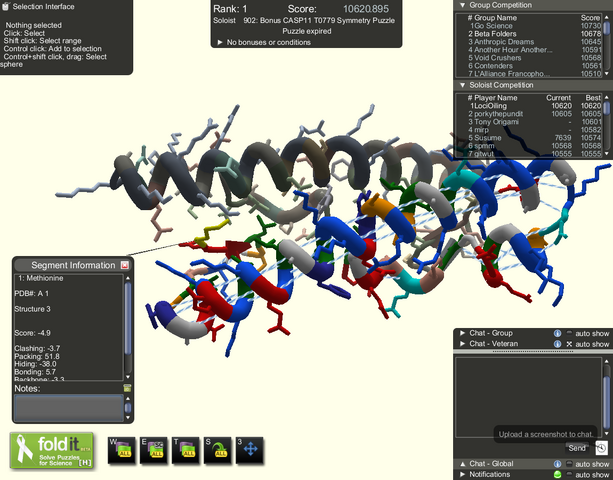Close the Segment Information panel

pos(125,265)
